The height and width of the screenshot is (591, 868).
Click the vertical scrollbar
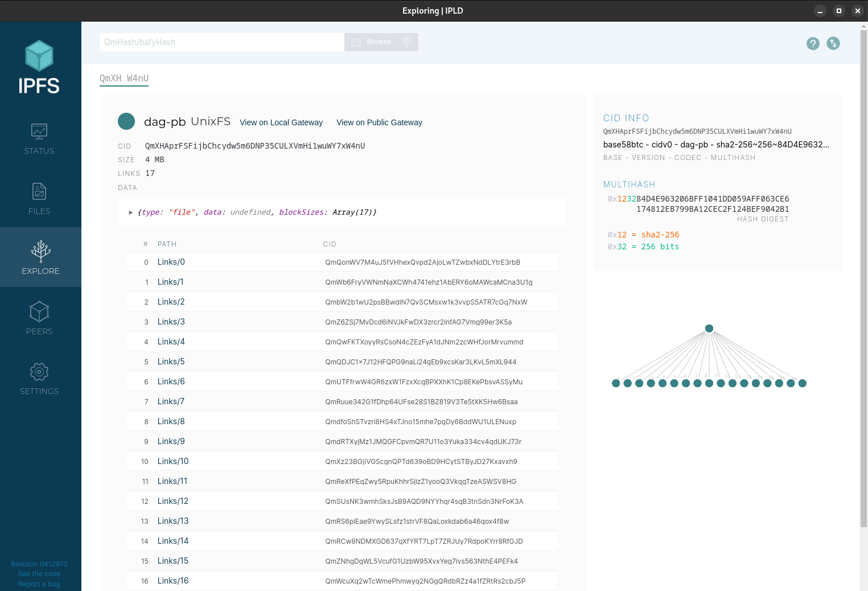pos(864,279)
